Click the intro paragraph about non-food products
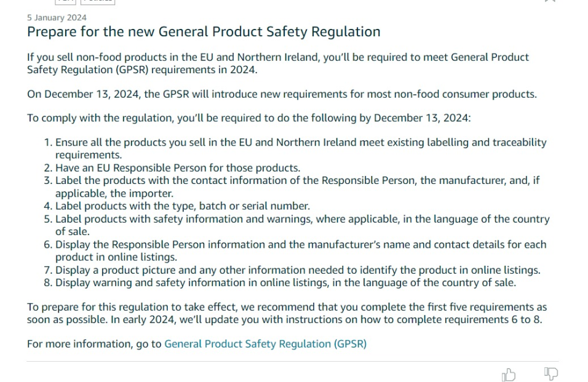The height and width of the screenshot is (382, 588). tap(278, 63)
